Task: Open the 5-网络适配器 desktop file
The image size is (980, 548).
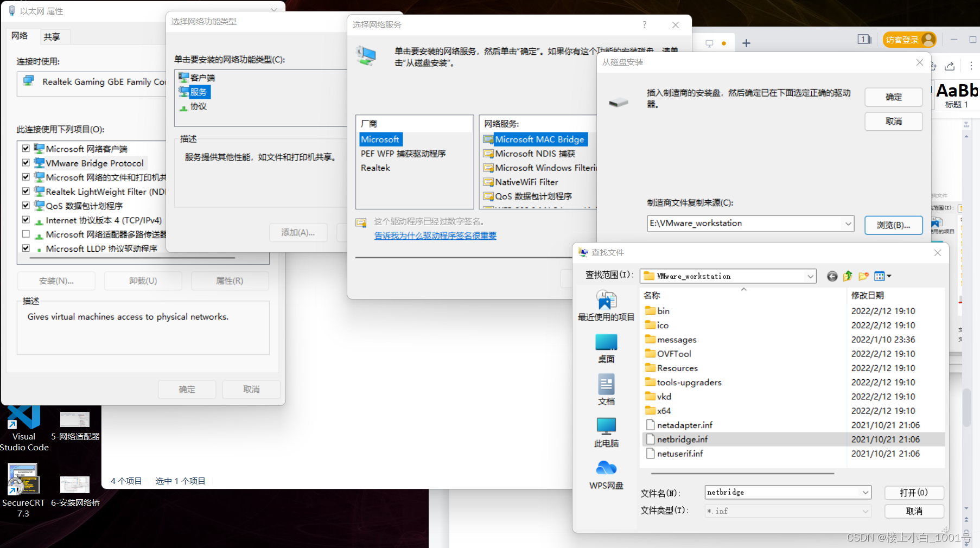Action: pyautogui.click(x=75, y=426)
